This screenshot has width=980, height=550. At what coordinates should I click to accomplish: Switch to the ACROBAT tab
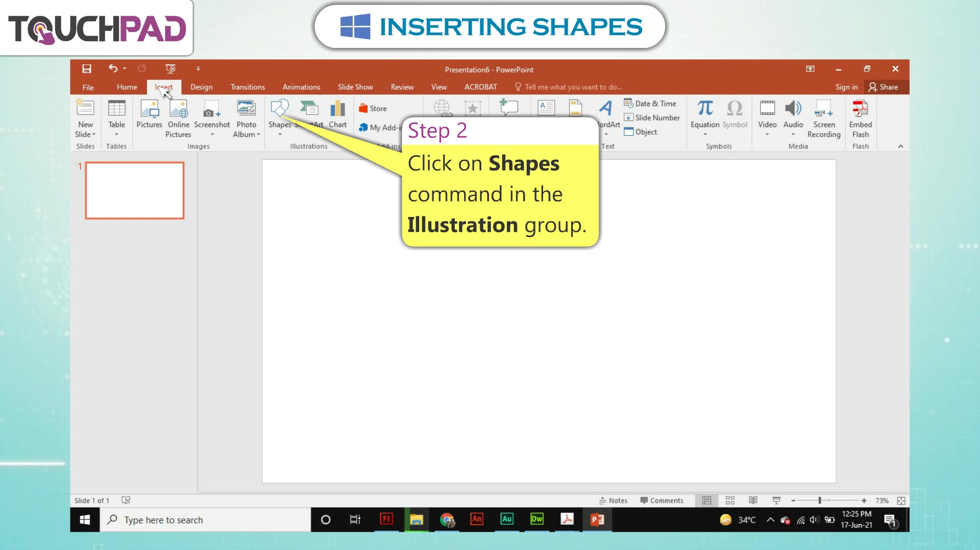480,87
